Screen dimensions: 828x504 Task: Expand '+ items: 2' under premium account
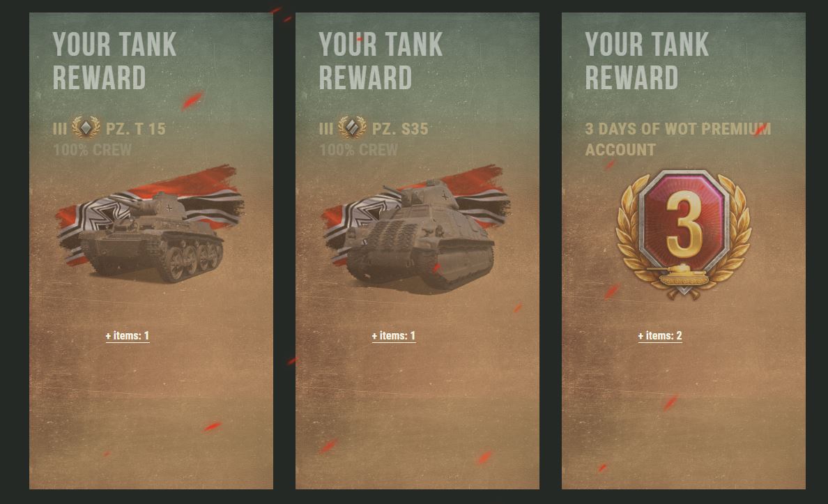point(659,336)
